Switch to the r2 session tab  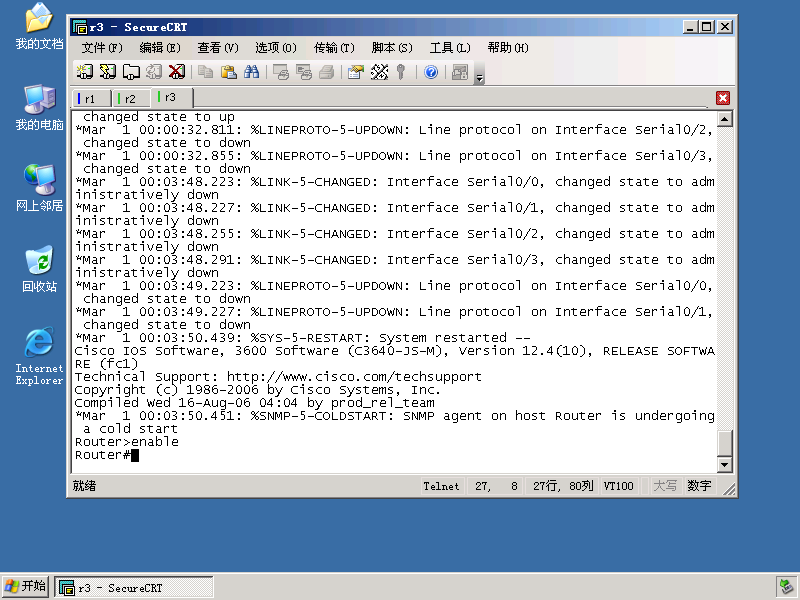[x=132, y=98]
